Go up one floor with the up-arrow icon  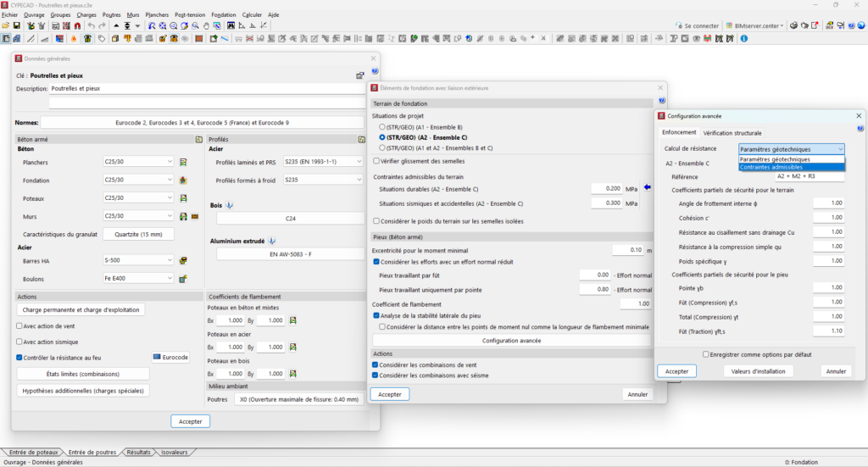coord(116,25)
